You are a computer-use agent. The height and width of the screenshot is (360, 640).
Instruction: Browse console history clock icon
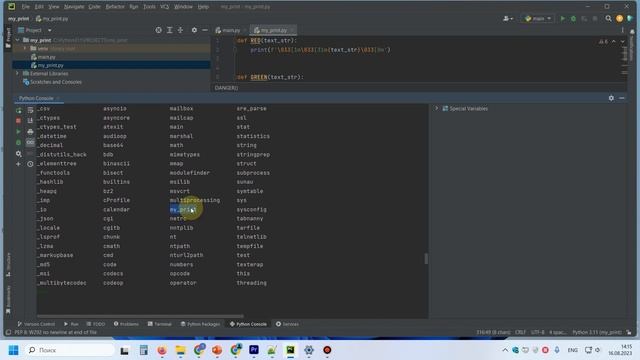coord(30,164)
